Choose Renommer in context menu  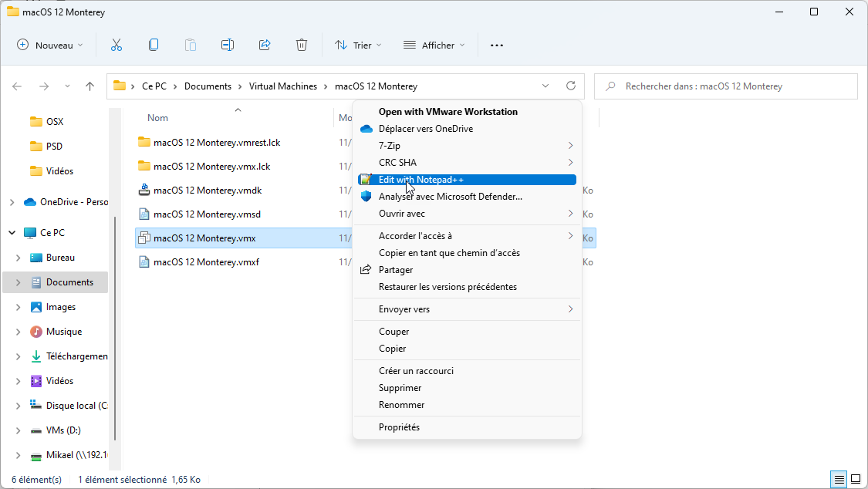tap(468, 405)
